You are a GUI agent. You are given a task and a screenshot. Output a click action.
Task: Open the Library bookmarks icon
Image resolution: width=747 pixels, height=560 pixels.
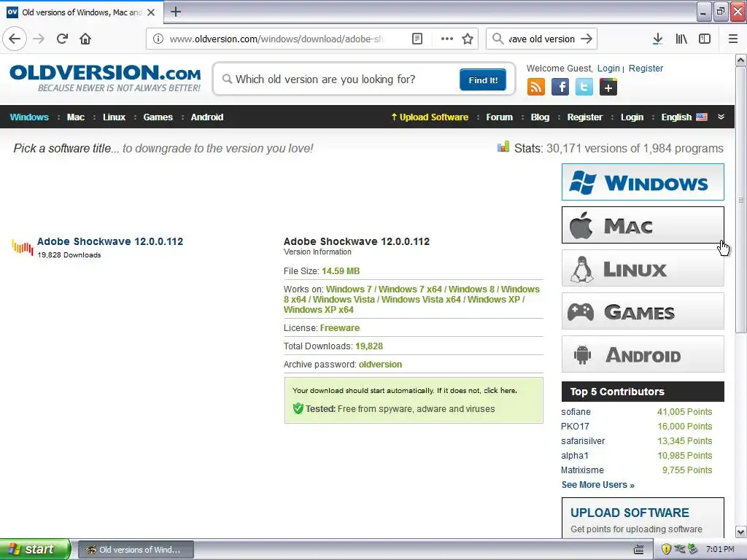point(681,39)
